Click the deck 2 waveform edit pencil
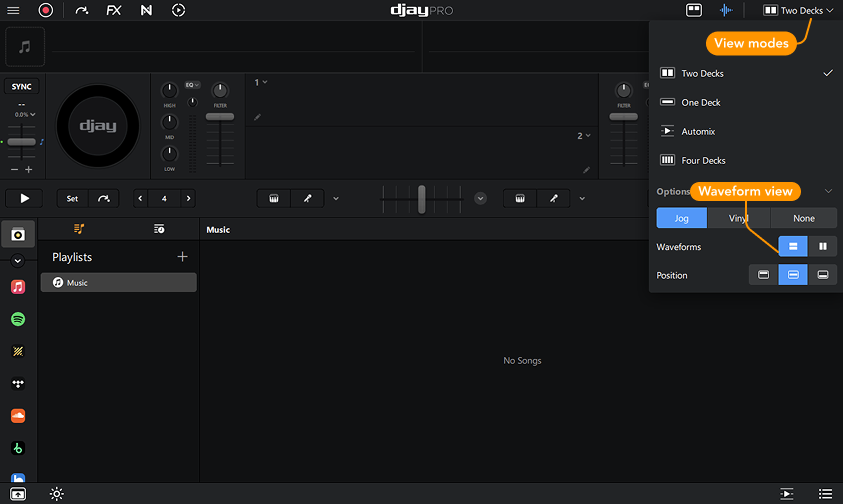Viewport: 843px width, 504px height. coord(586,170)
